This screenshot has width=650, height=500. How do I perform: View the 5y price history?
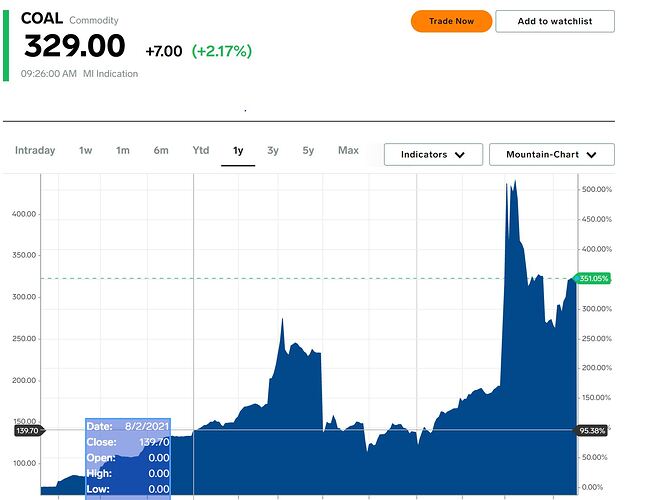[308, 151]
